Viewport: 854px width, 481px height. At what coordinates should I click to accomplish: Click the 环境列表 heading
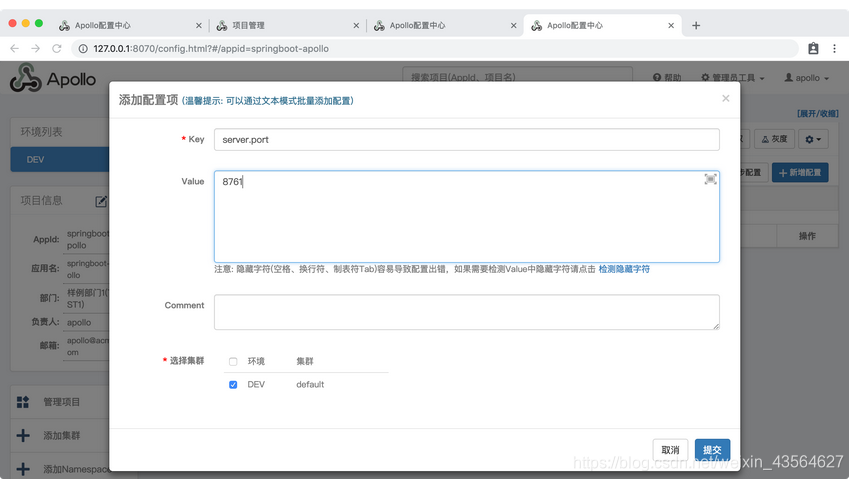pos(41,132)
